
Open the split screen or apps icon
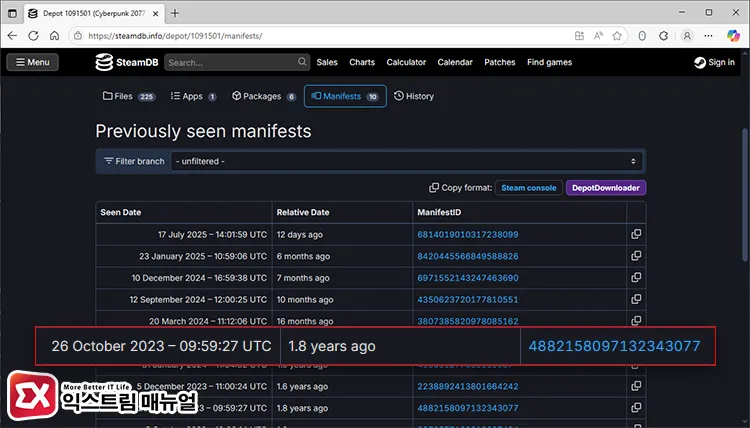579,36
